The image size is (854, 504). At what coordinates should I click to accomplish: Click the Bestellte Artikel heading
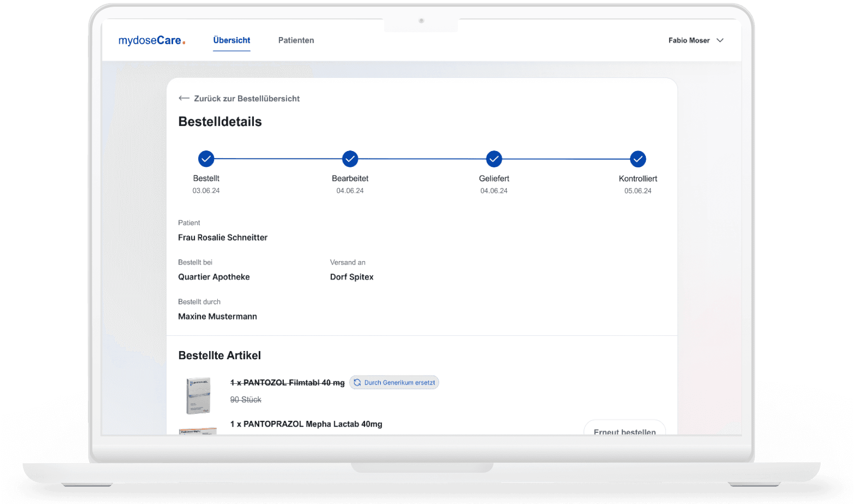(x=220, y=355)
